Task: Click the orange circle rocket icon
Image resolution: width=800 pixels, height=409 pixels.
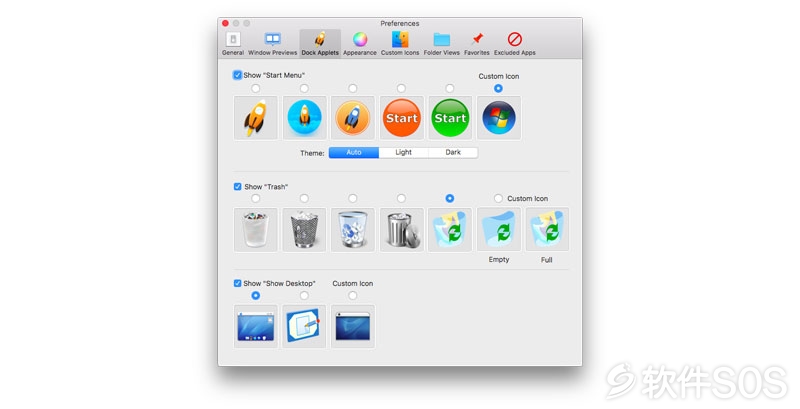Action: pyautogui.click(x=353, y=118)
